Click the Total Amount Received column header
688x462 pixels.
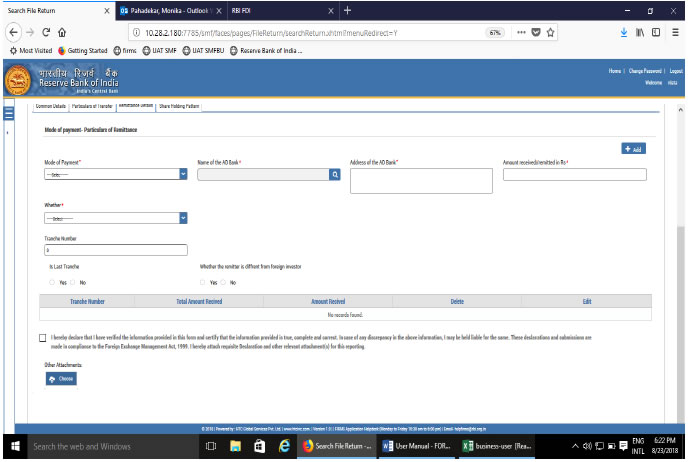coord(199,301)
